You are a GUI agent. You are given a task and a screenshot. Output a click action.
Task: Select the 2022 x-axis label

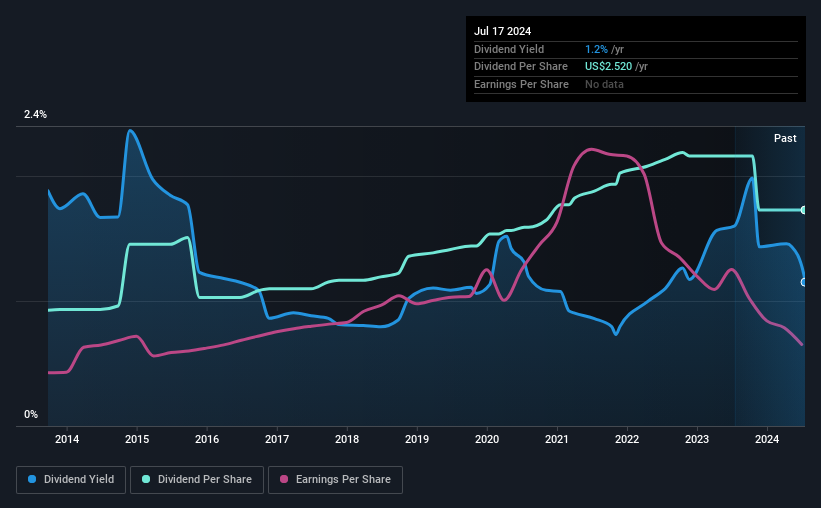coord(627,439)
